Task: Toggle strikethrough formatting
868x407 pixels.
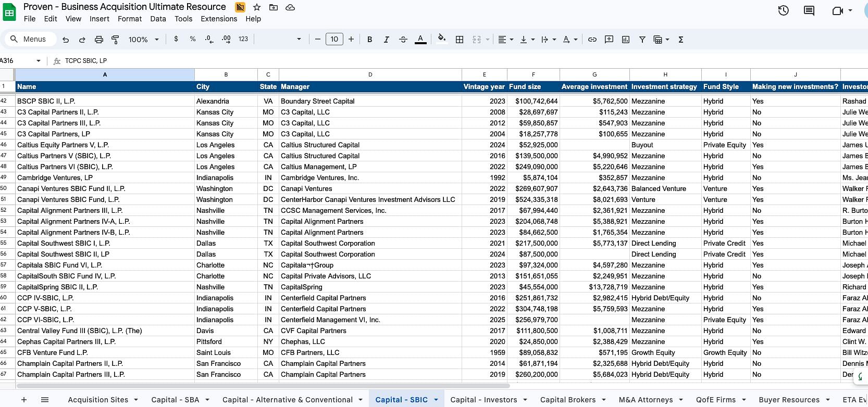Action: click(403, 40)
